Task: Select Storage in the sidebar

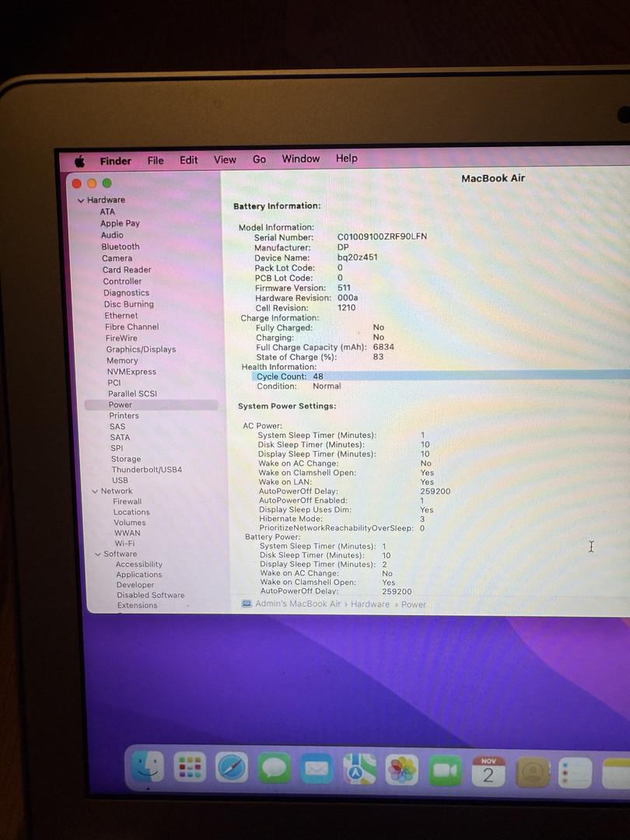Action: 126,459
